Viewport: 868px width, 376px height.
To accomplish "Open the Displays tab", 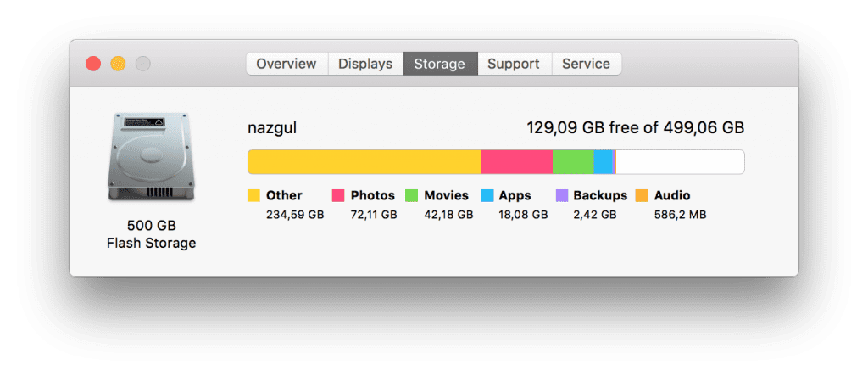I will 366,64.
